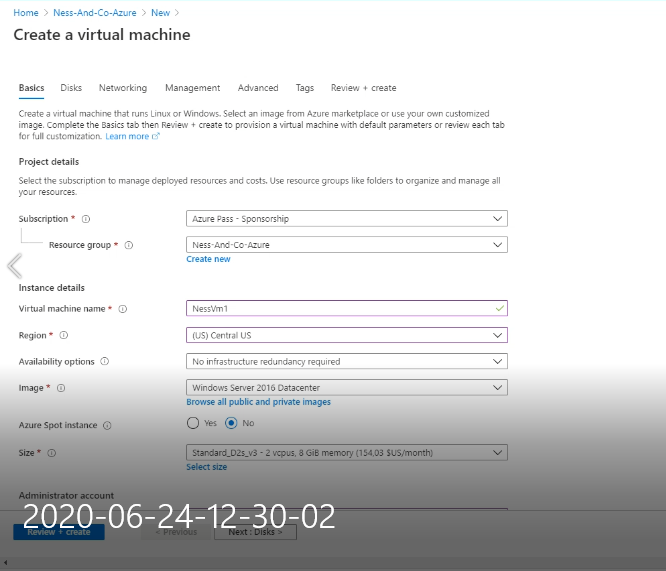Click the Size info icon

pyautogui.click(x=52, y=453)
